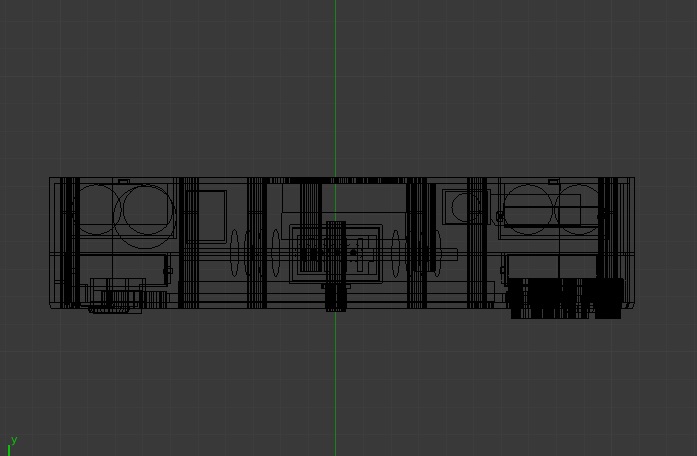Select the dense black block at wireframe's lower right
697x456 pixels.
(565, 298)
